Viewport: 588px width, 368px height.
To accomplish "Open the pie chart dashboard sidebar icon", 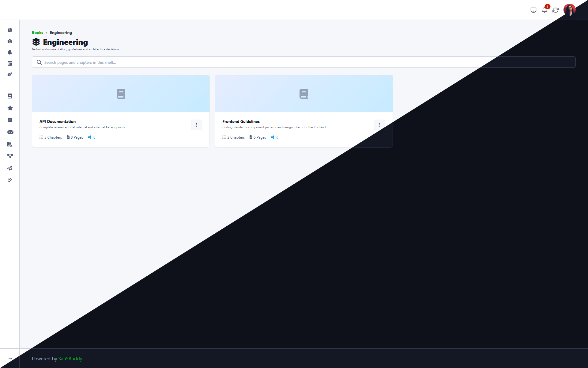I will click(x=10, y=30).
